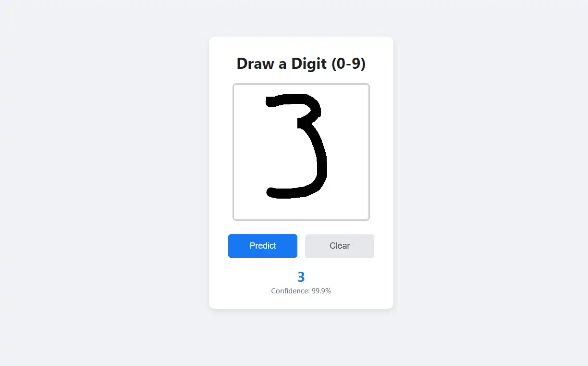
Task: Click the empty left area inside the canvas
Action: click(x=250, y=152)
